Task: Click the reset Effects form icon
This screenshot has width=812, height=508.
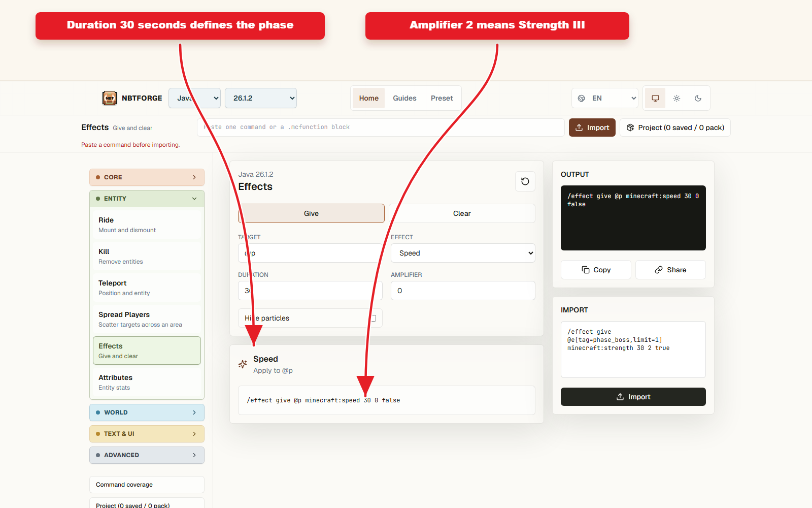Action: 525,181
